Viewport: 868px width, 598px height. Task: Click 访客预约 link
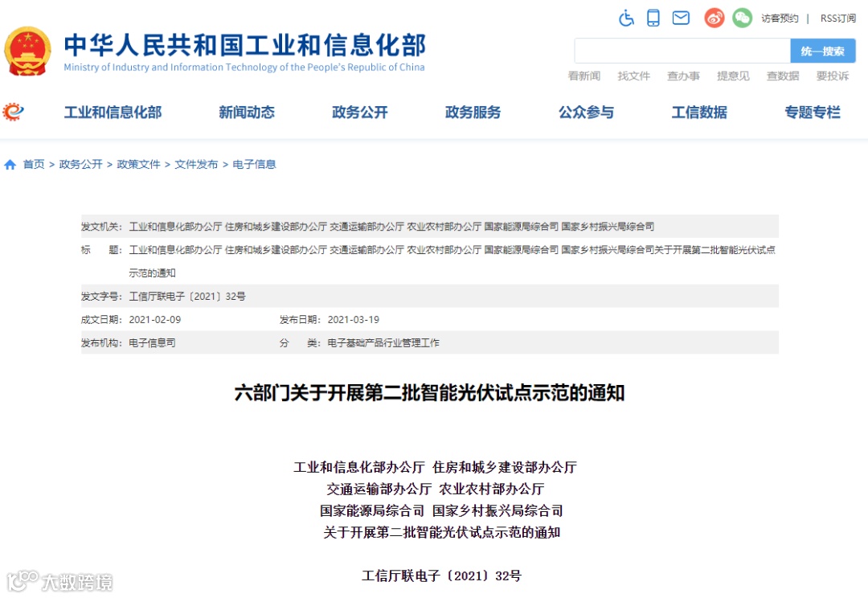(780, 18)
